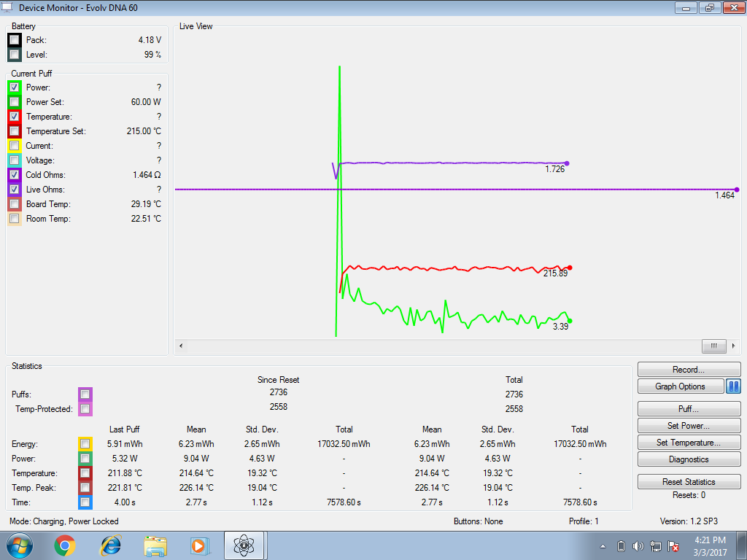Open the Windows Start menu
Image resolution: width=747 pixels, height=560 pixels.
tap(19, 545)
